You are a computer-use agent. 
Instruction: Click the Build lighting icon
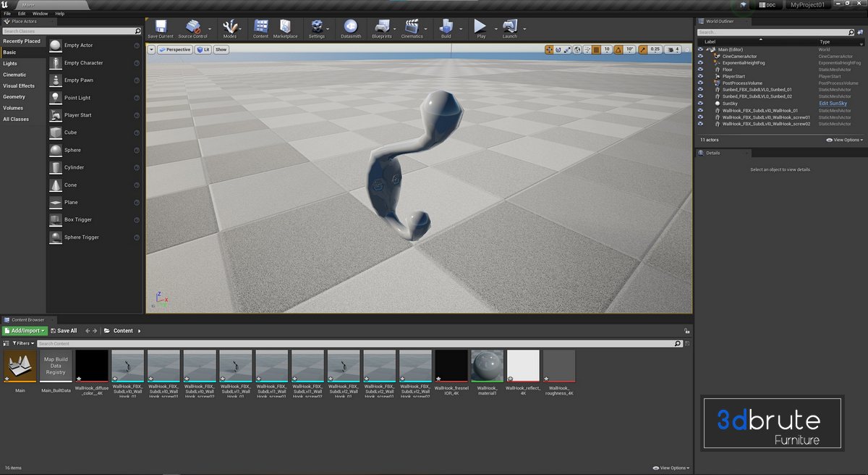point(446,28)
